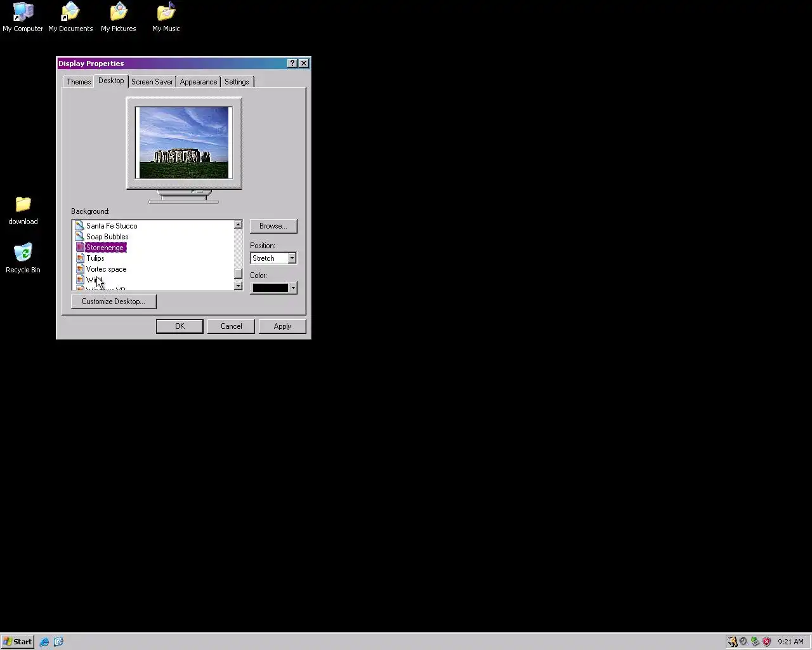This screenshot has height=650, width=812.
Task: Open the desktop Color picker dropdown arrow
Action: (x=293, y=288)
